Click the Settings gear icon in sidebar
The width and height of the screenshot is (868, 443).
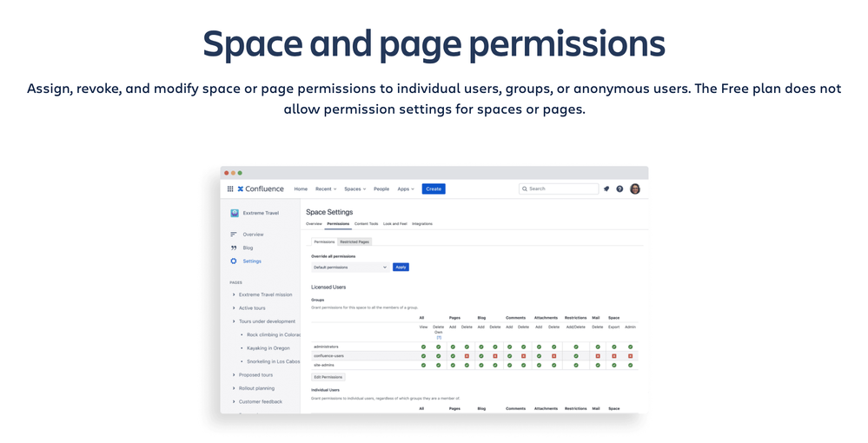tap(234, 261)
